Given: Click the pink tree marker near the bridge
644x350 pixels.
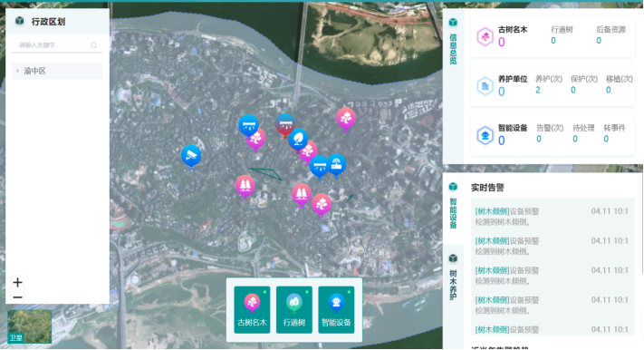Looking at the screenshot, I should [346, 119].
